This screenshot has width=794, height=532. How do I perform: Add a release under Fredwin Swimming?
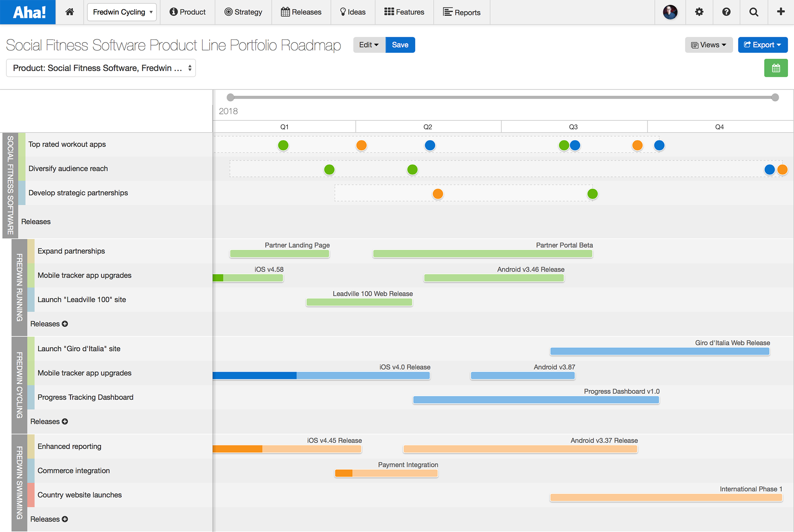(x=65, y=519)
